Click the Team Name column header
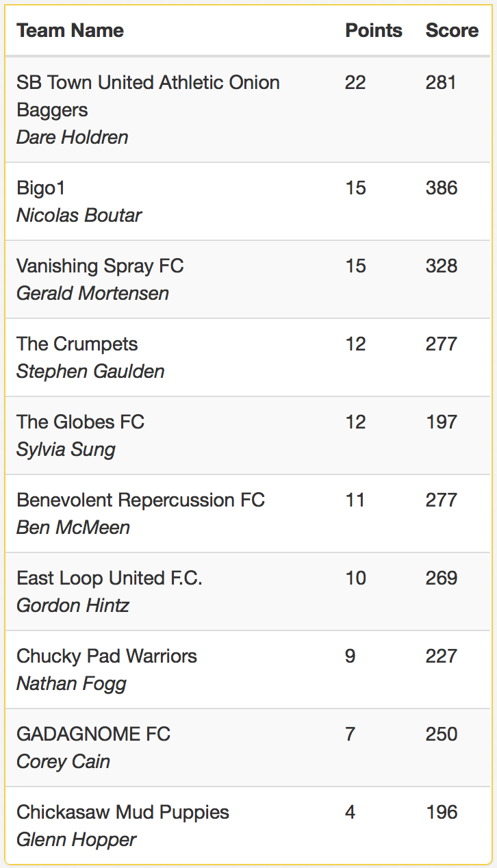Image resolution: width=497 pixels, height=868 pixels. point(70,31)
